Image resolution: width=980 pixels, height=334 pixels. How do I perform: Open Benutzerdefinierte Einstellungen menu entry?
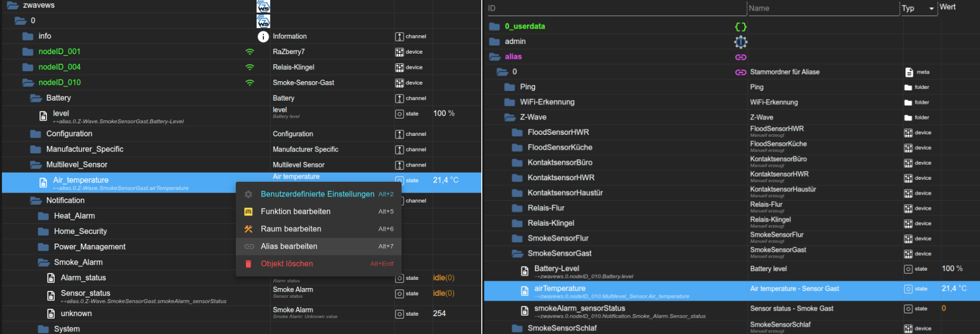317,194
